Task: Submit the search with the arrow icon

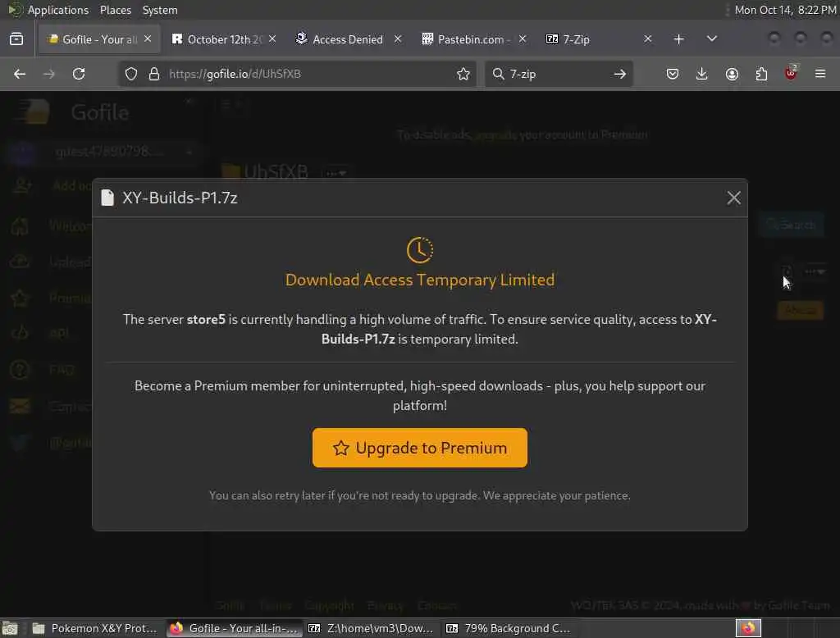Action: 620,74
